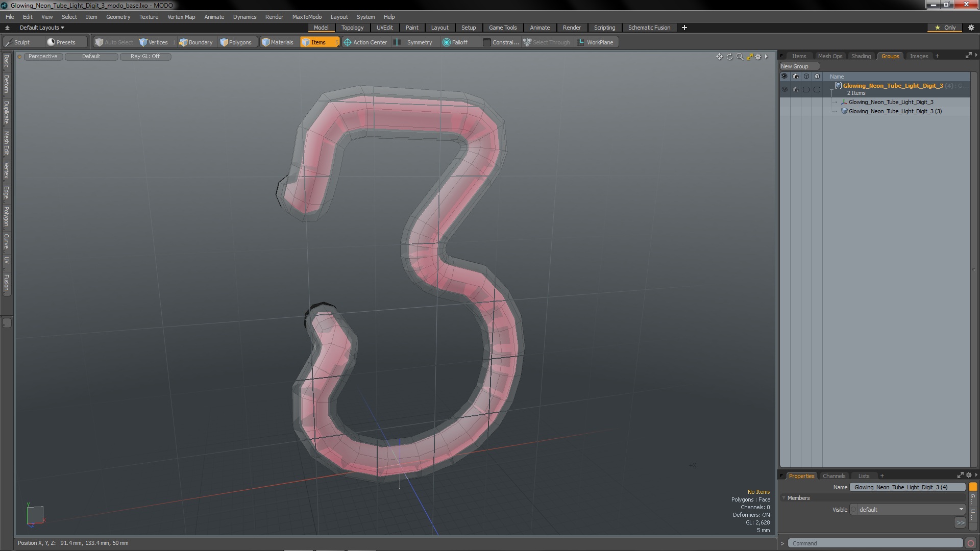Switch to the Channels tab
Viewport: 980px width, 551px height.
834,475
